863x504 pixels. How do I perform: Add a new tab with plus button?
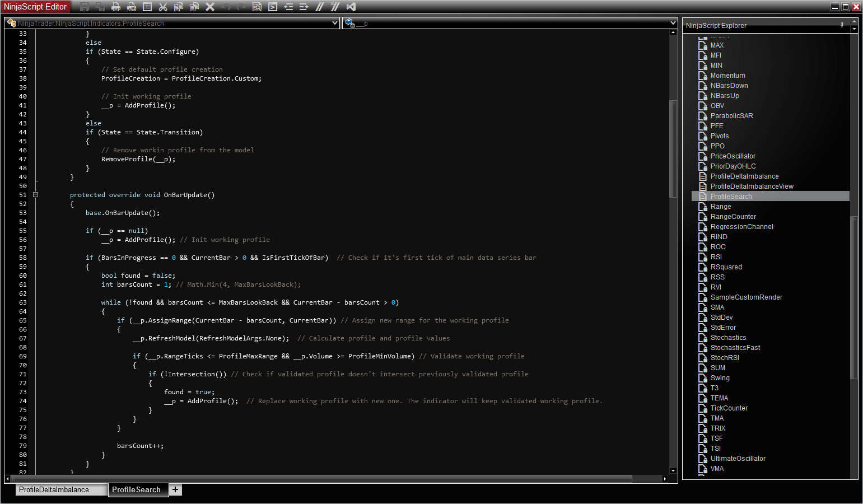click(x=175, y=489)
